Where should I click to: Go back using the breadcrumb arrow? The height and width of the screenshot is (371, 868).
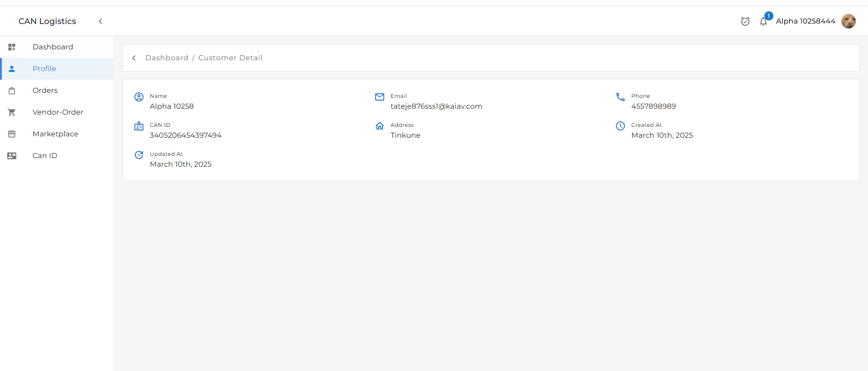(x=134, y=58)
